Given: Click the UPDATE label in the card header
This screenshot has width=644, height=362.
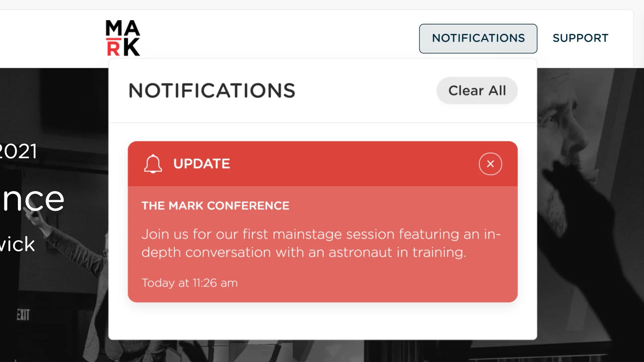Looking at the screenshot, I should click(202, 164).
